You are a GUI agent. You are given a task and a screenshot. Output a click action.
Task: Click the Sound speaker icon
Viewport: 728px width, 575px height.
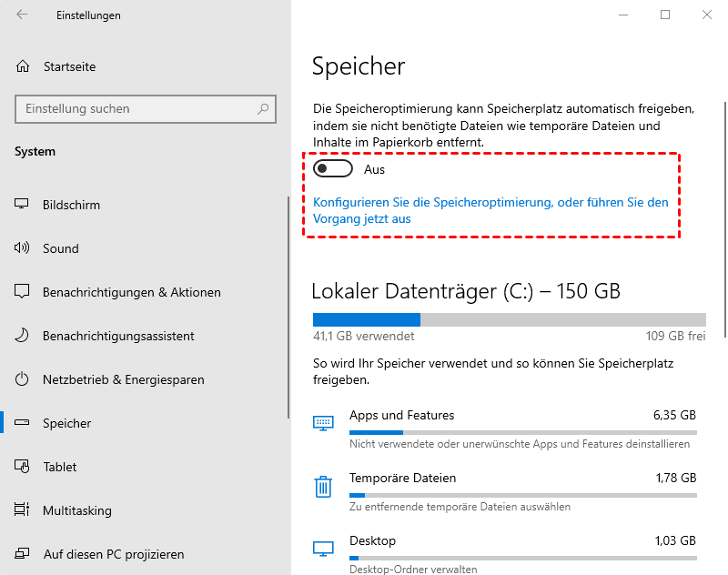[x=23, y=248]
